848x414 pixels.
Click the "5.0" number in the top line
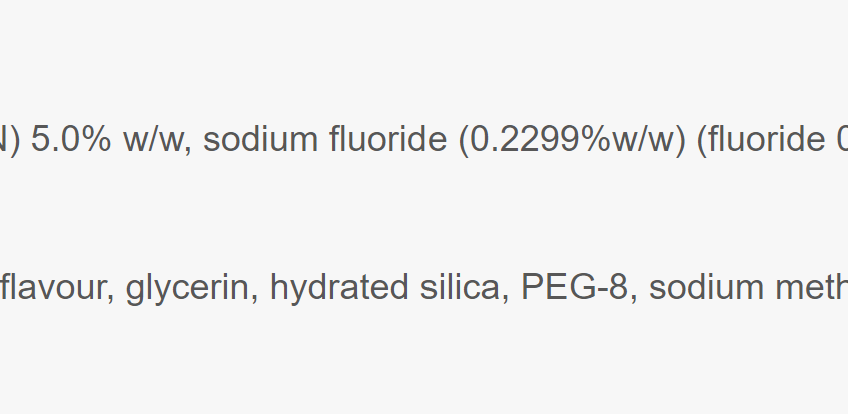[57, 139]
